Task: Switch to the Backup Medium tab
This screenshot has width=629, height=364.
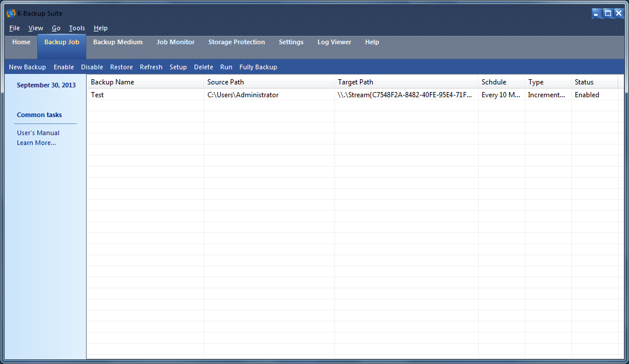Action: pos(118,42)
